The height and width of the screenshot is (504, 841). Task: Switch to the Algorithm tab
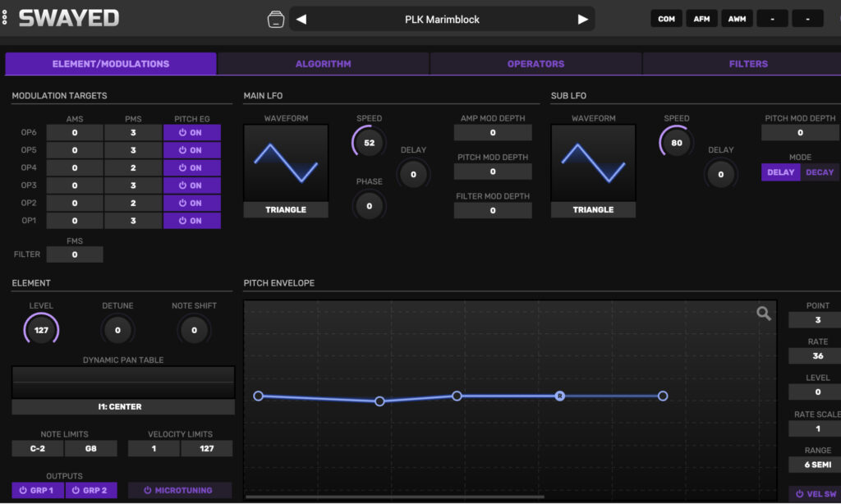click(323, 64)
